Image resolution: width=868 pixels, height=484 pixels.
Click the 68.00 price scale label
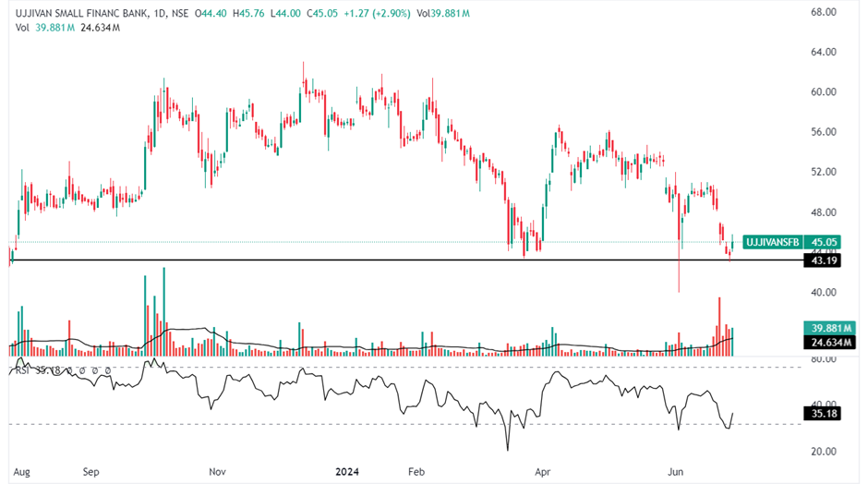point(823,12)
